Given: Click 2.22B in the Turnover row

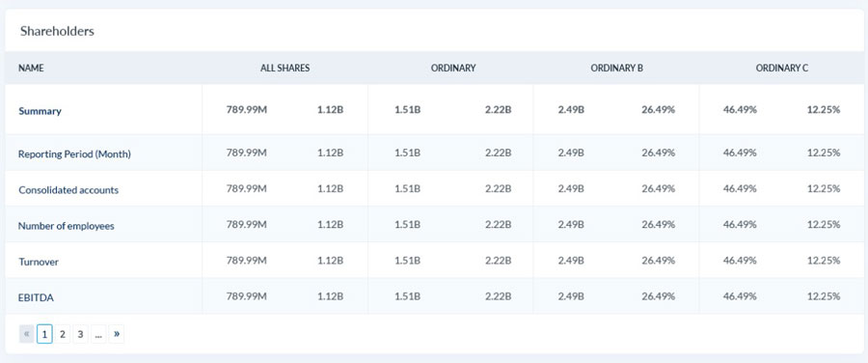Looking at the screenshot, I should pos(499,261).
